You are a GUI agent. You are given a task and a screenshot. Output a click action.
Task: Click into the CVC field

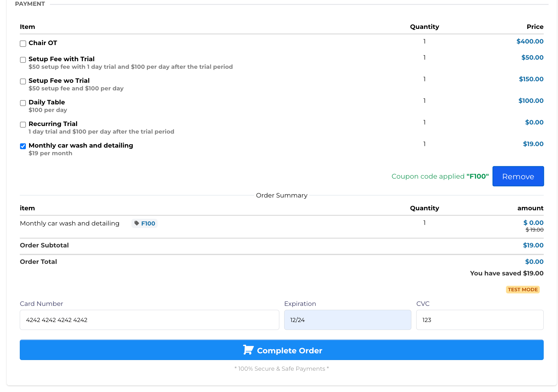(480, 320)
